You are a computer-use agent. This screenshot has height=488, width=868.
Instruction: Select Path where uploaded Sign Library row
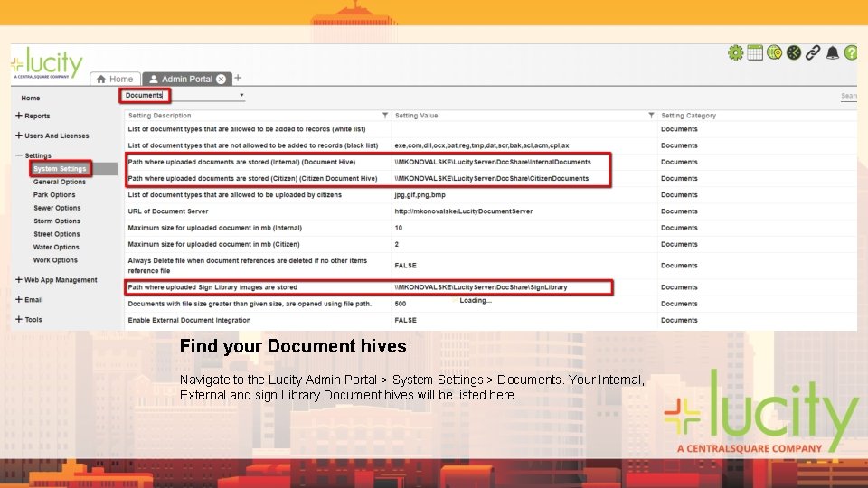click(490, 287)
